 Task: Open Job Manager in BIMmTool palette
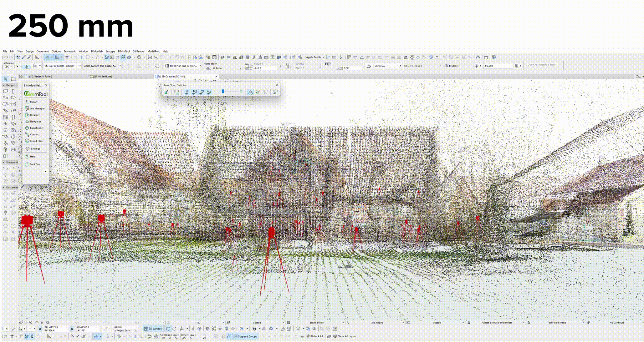pos(37,108)
